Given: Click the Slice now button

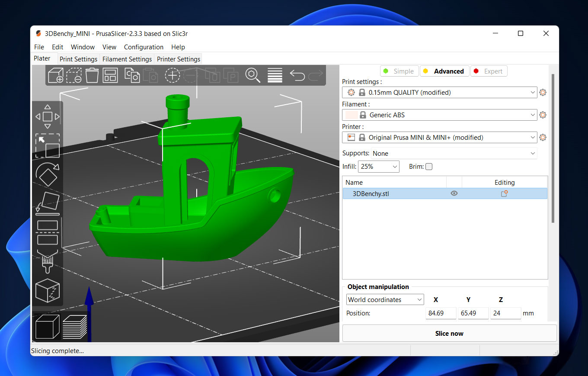Looking at the screenshot, I should [x=449, y=334].
